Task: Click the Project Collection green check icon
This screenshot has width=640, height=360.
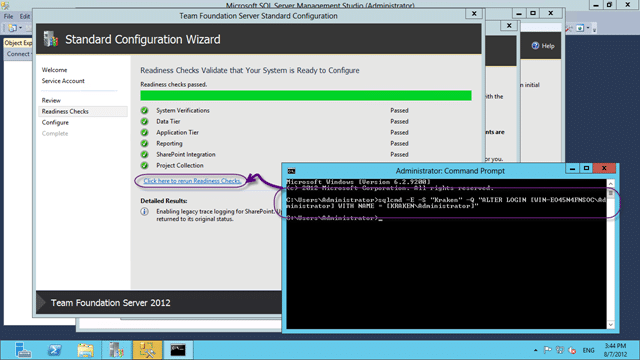Action: tap(144, 165)
